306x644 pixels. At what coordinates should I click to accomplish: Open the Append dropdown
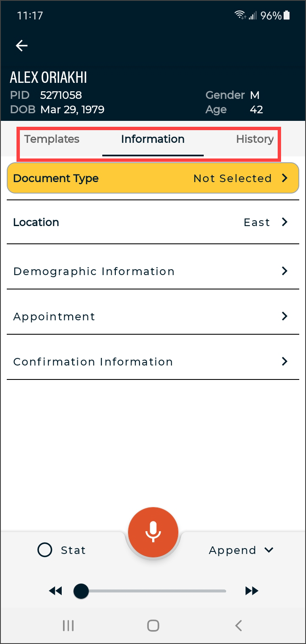[x=241, y=550]
